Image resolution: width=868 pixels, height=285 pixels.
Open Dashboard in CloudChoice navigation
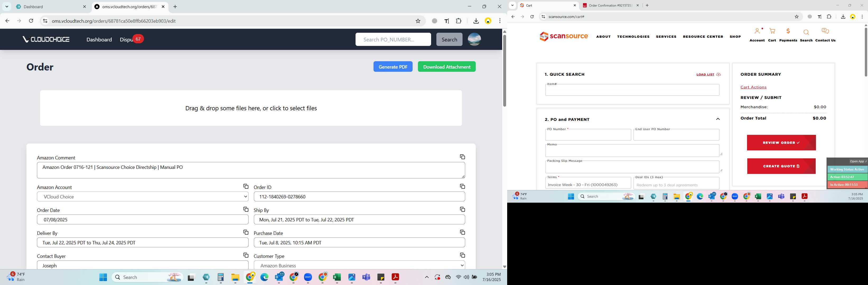coord(99,39)
